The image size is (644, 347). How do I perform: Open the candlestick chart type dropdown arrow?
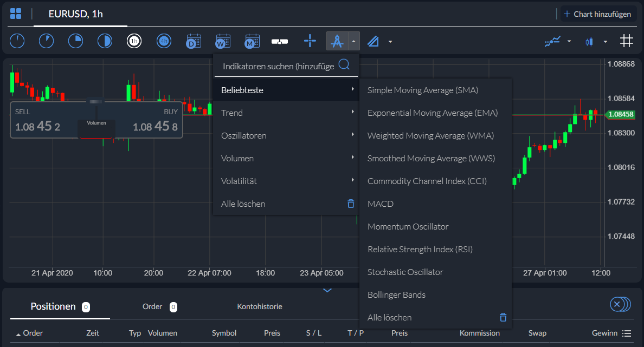(606, 42)
